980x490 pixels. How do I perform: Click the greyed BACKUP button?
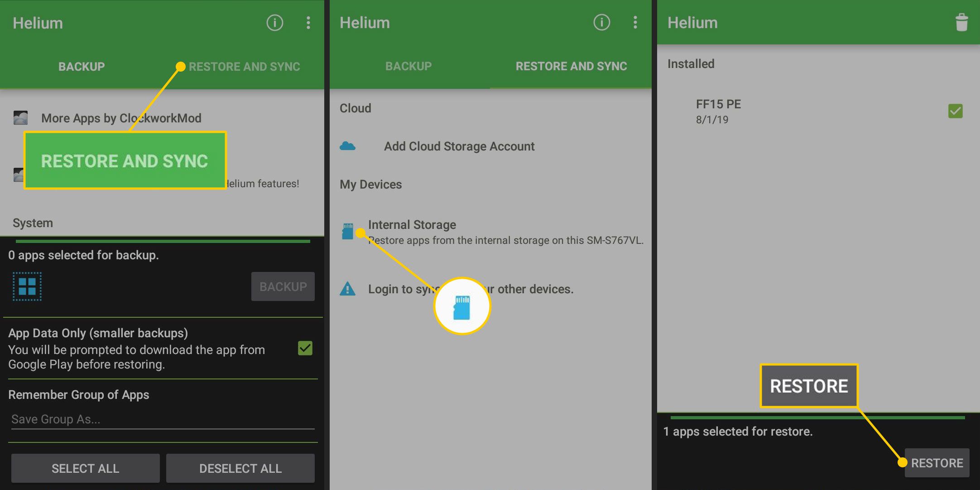pyautogui.click(x=283, y=286)
